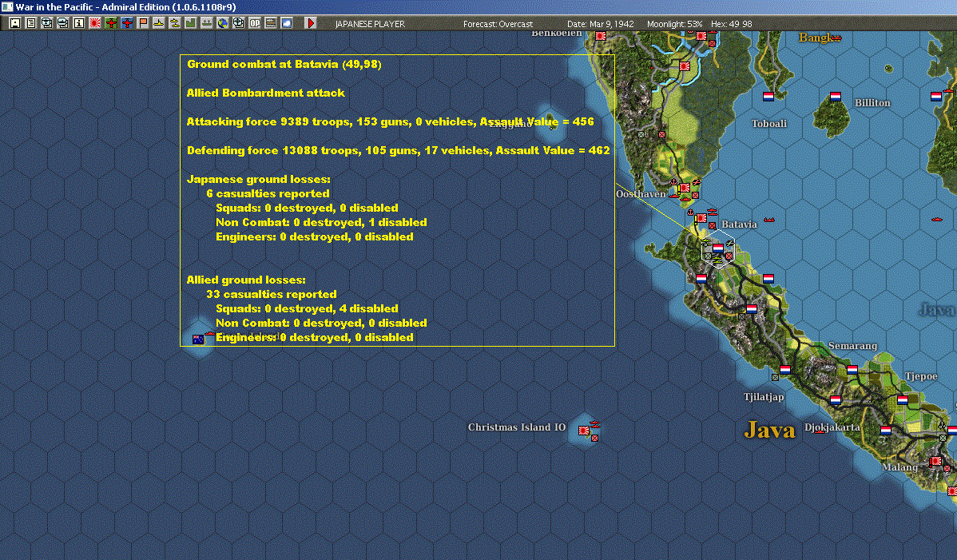Click the Billiton map label
The width and height of the screenshot is (957, 560).
[x=872, y=102]
